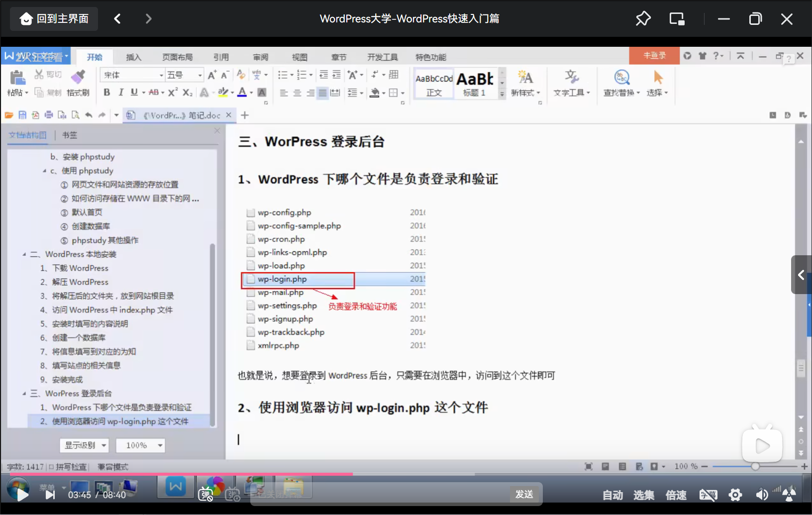Select the Format Painter brush
The image size is (812, 515).
click(x=78, y=77)
